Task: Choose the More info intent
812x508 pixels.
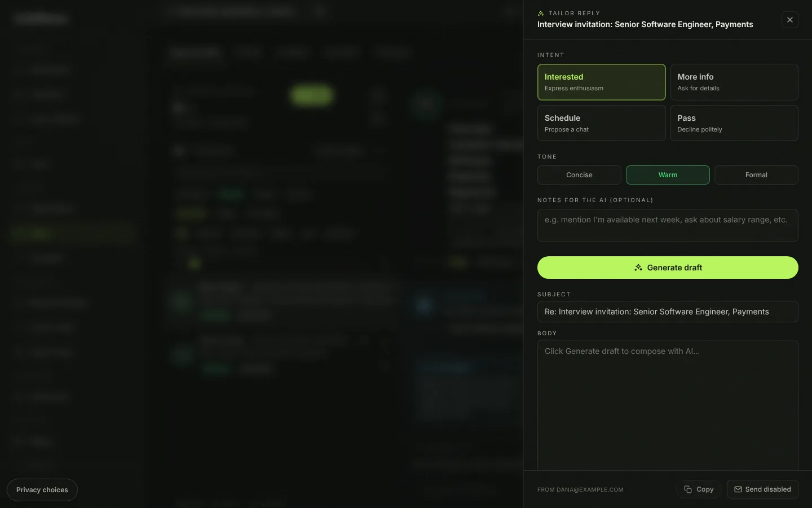Action: (734, 82)
